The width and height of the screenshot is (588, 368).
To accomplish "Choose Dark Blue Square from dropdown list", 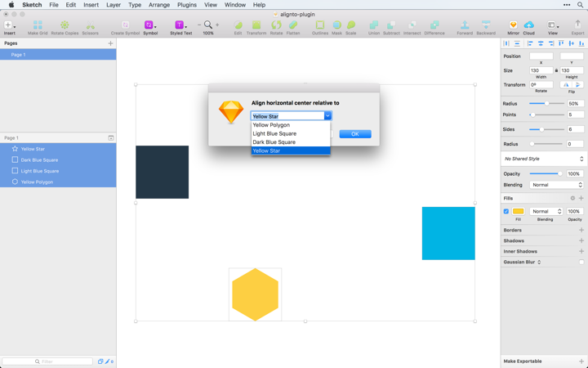I will (291, 142).
